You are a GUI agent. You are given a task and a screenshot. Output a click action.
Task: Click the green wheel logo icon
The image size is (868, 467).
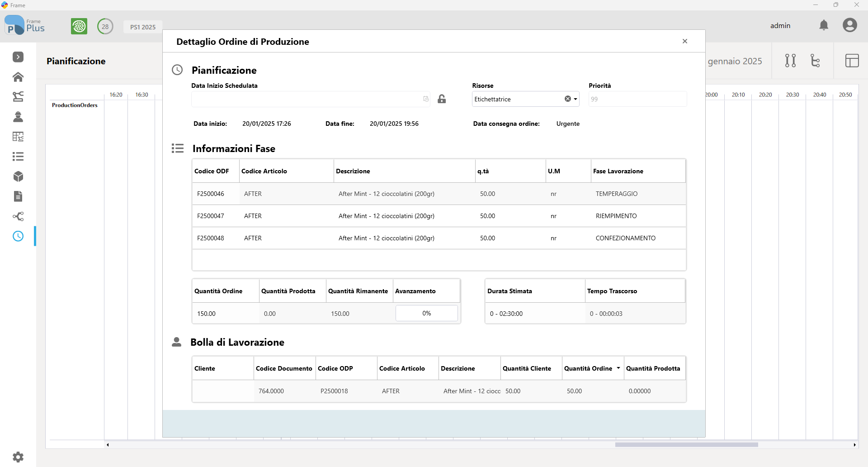point(79,26)
